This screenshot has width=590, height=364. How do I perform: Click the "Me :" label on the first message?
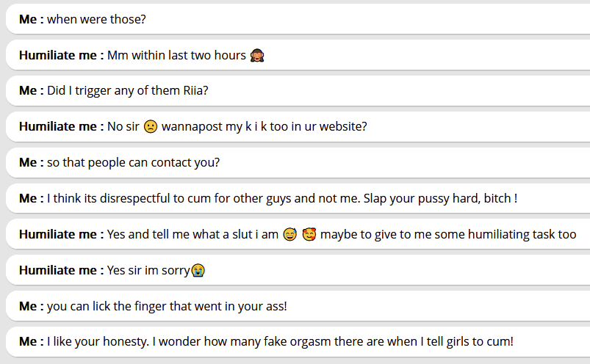(32, 19)
